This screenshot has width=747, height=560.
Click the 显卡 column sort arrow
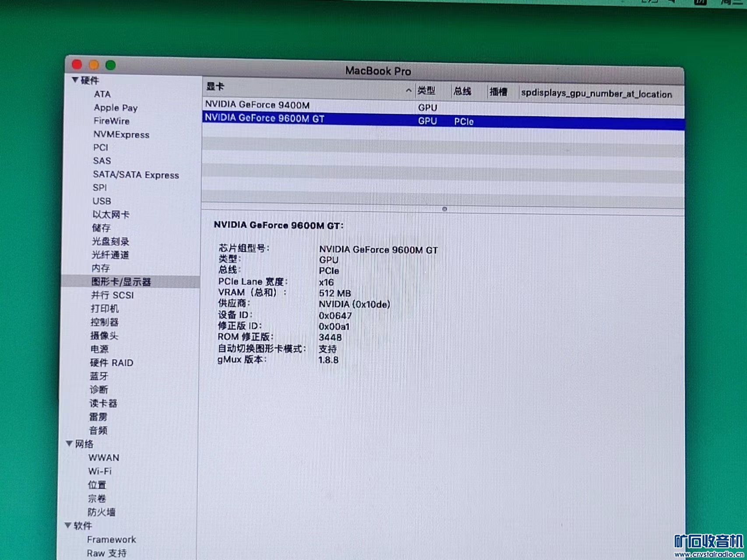click(408, 90)
